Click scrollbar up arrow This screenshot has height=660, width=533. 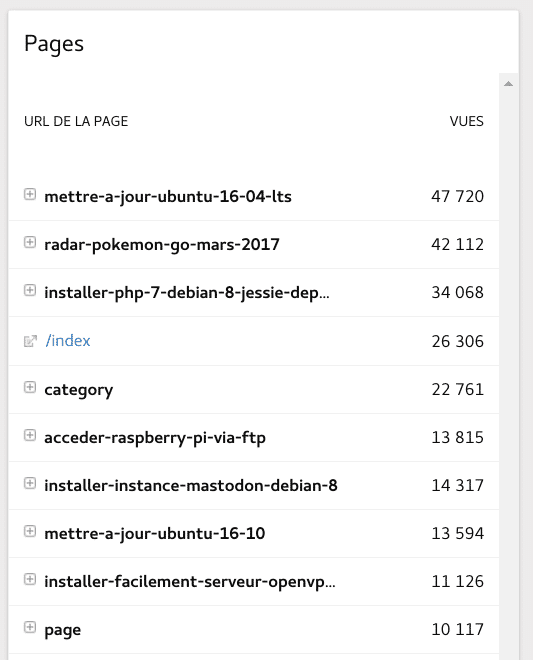[x=509, y=83]
